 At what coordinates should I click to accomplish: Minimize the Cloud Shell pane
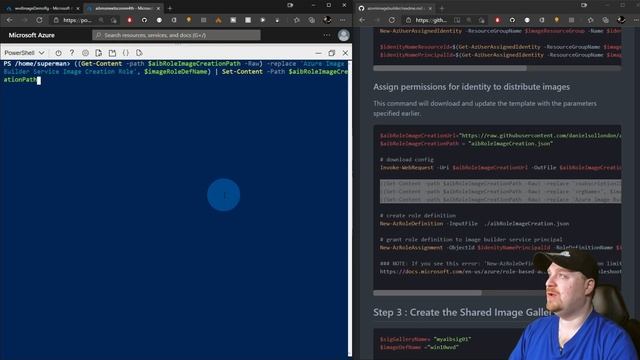[318, 53]
